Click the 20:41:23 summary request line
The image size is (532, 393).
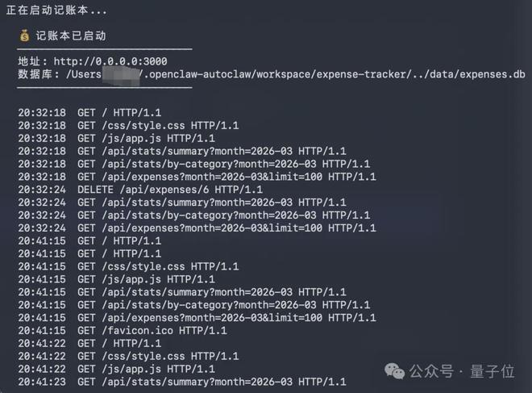pyautogui.click(x=182, y=382)
